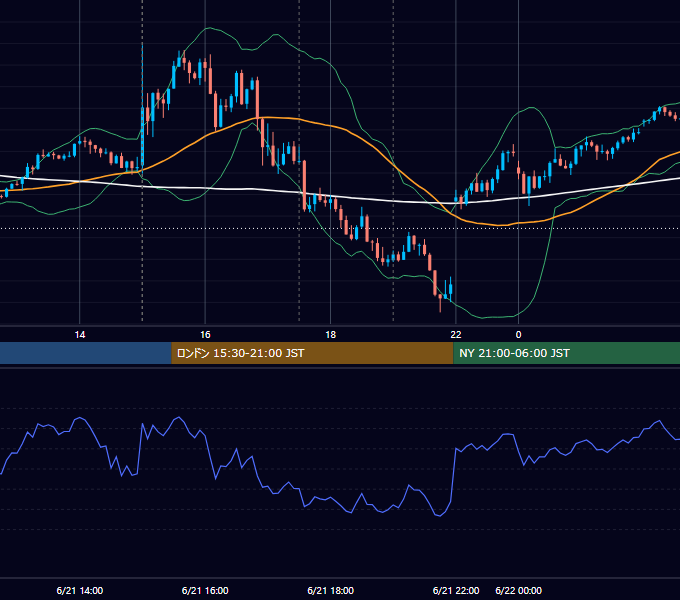Click the 6/21 16:00 date label
The width and height of the screenshot is (680, 600).
[205, 590]
